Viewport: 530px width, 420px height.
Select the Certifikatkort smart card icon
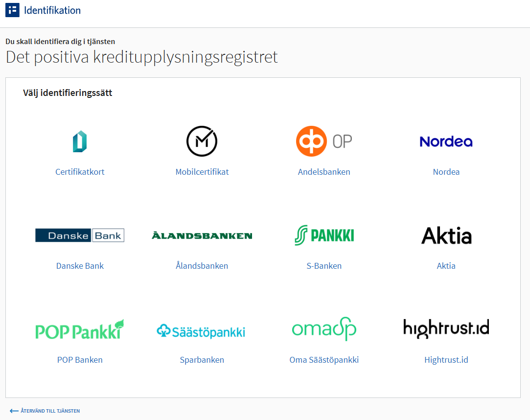80,141
